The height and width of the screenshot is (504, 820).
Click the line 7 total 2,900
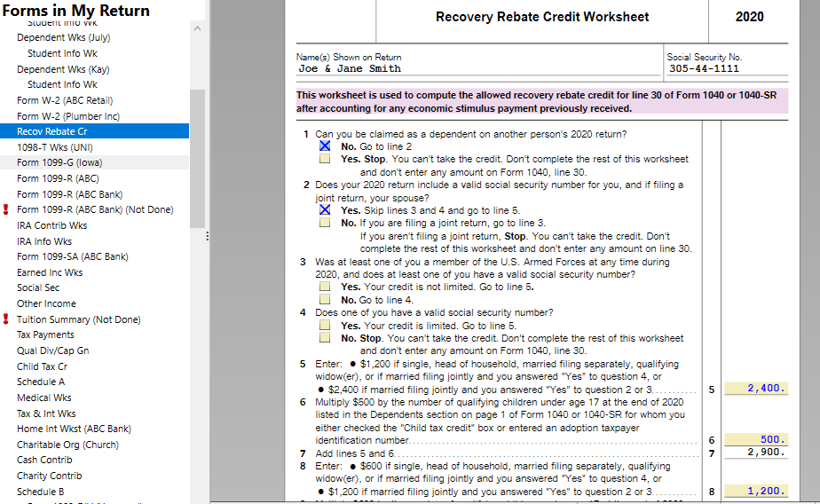(756, 452)
